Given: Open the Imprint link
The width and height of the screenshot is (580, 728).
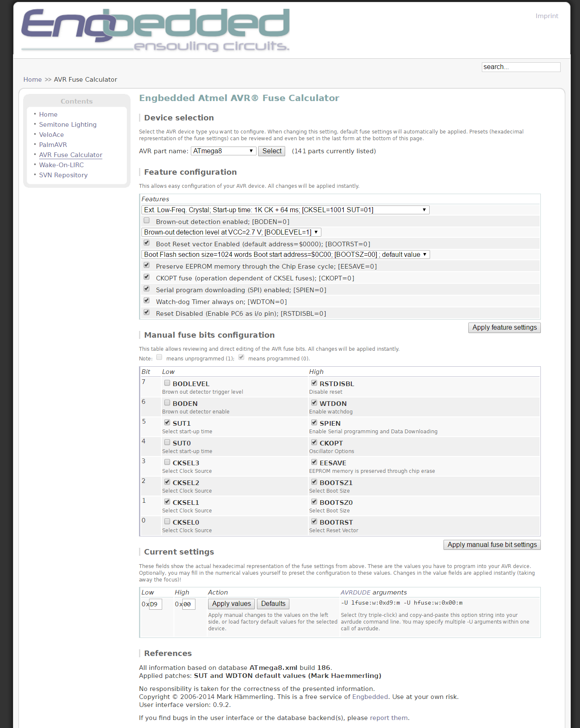Looking at the screenshot, I should (x=547, y=16).
